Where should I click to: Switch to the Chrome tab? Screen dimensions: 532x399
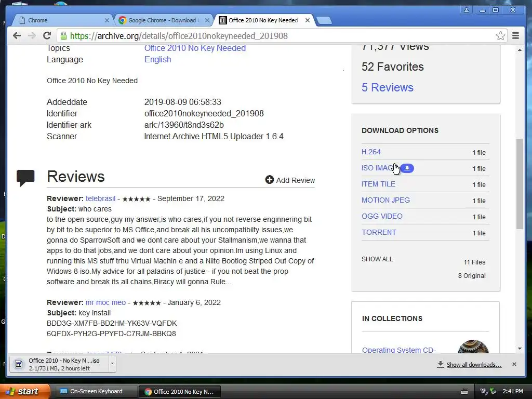click(x=63, y=20)
